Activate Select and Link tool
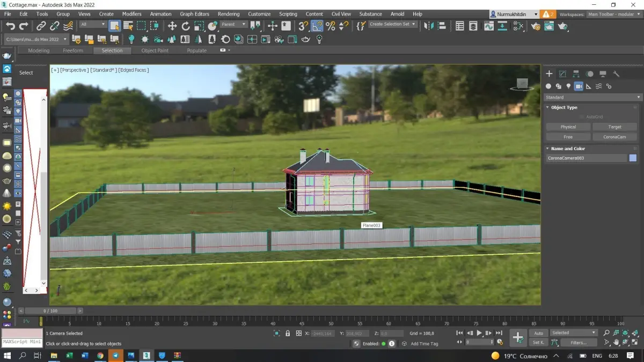Screen dimensions: 644x362 pyautogui.click(x=41, y=26)
